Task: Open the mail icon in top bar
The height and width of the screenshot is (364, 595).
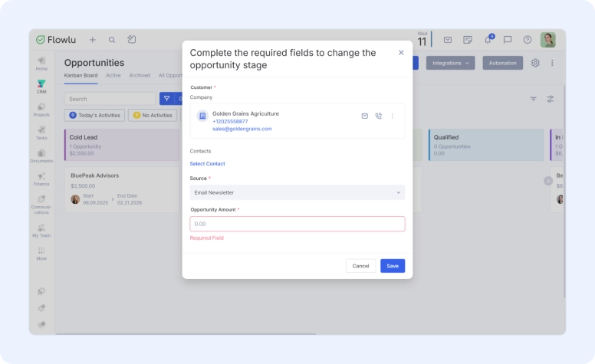Action: (448, 40)
